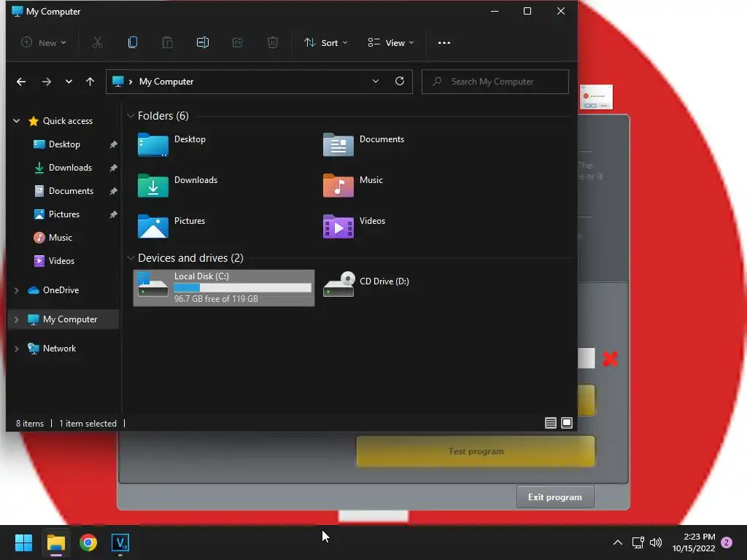Click the Search My Computer field
747x560 pixels.
click(495, 82)
